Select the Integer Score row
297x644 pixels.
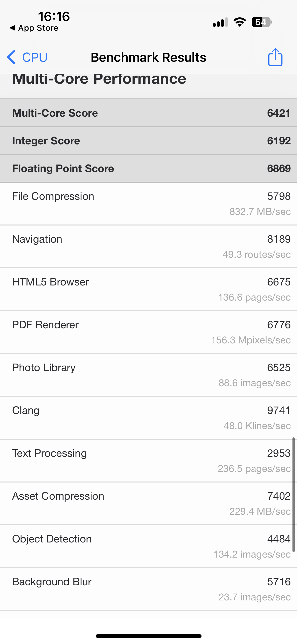(148, 141)
